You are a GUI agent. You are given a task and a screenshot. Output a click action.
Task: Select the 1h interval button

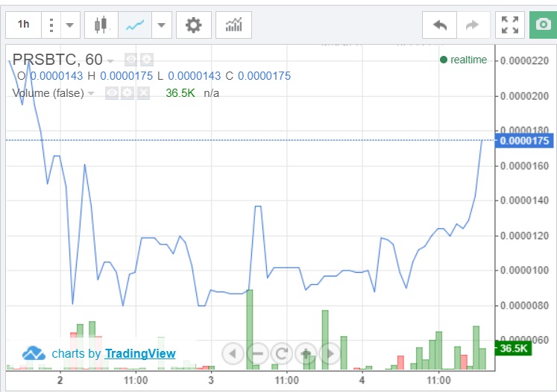24,25
